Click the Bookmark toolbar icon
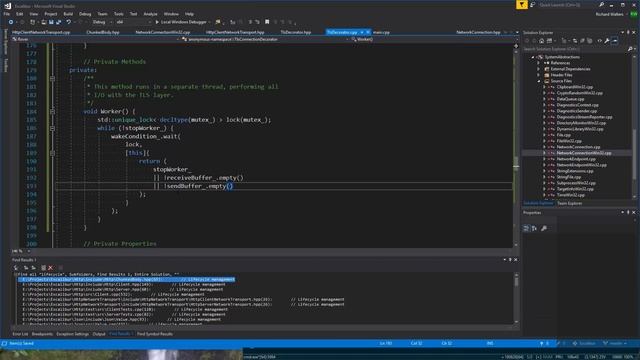Image resolution: width=640 pixels, height=360 pixels. pyautogui.click(x=267, y=22)
